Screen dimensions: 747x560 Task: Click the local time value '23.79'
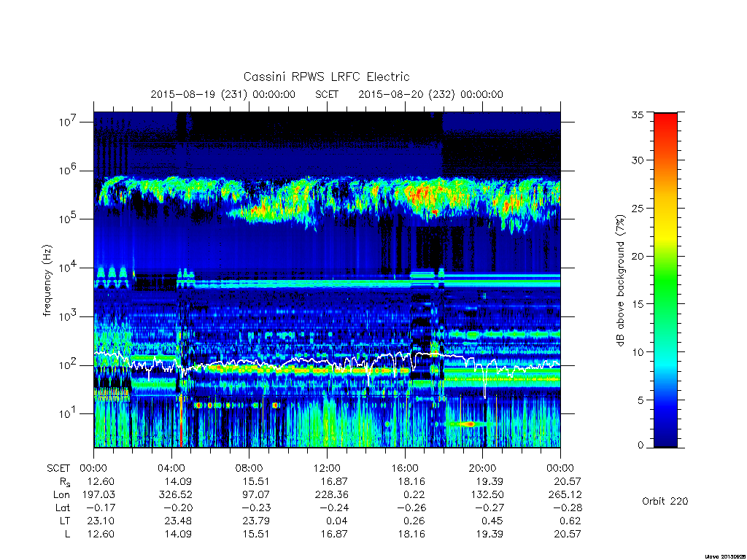(x=256, y=521)
